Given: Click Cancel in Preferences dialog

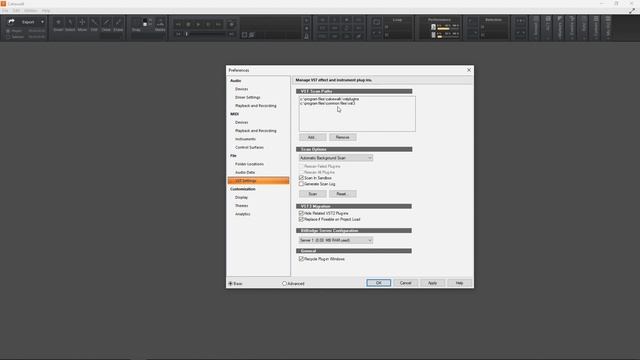Looking at the screenshot, I should pos(405,283).
